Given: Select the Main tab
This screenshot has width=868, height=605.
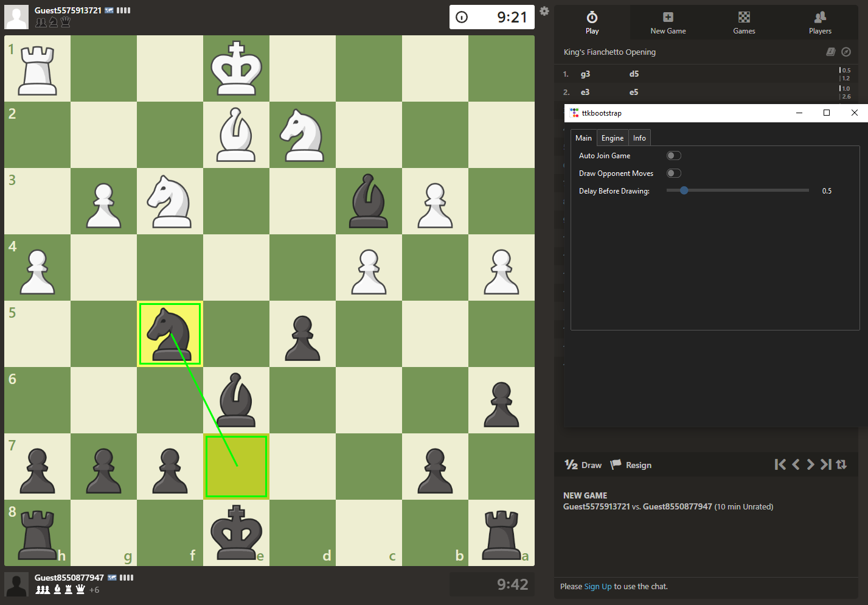Looking at the screenshot, I should coord(583,138).
